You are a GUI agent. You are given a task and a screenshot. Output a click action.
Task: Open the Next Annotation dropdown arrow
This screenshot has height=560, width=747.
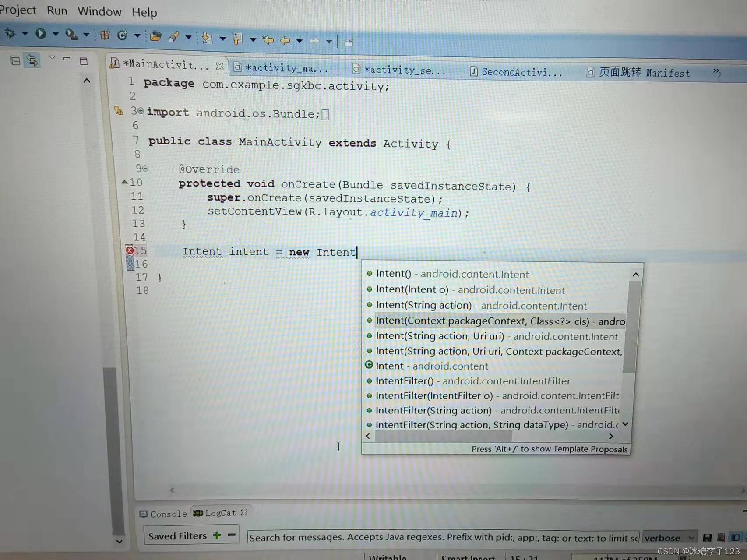point(222,39)
